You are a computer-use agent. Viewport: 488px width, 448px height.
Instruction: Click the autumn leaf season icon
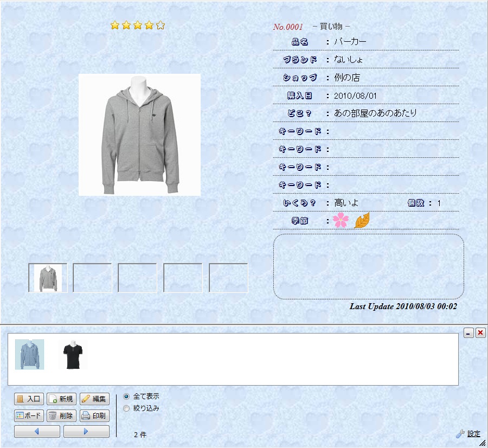[362, 220]
